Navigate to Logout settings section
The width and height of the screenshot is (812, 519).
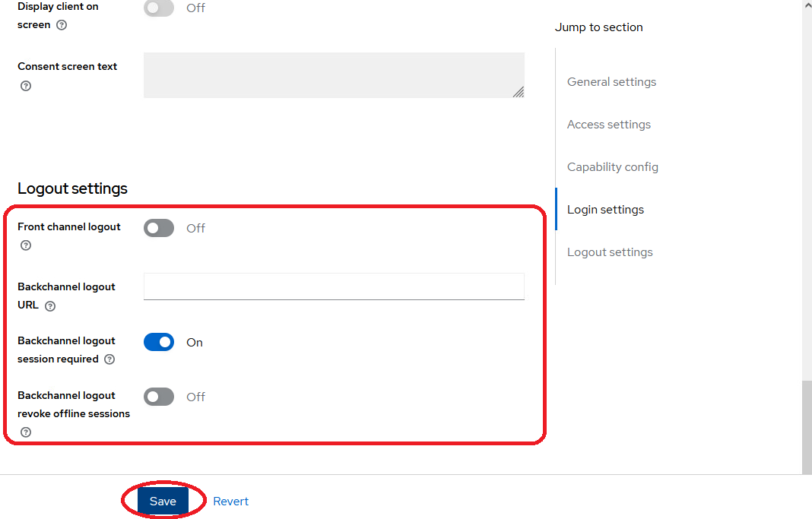[610, 252]
